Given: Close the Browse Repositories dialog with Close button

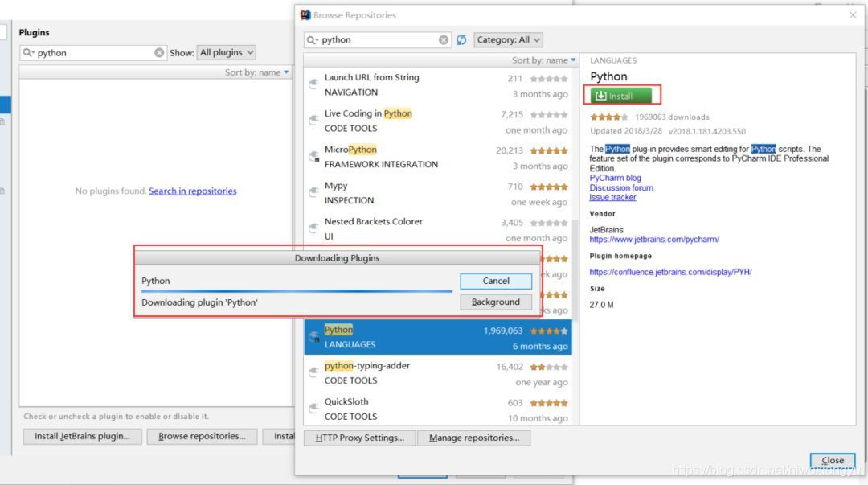Looking at the screenshot, I should (833, 461).
